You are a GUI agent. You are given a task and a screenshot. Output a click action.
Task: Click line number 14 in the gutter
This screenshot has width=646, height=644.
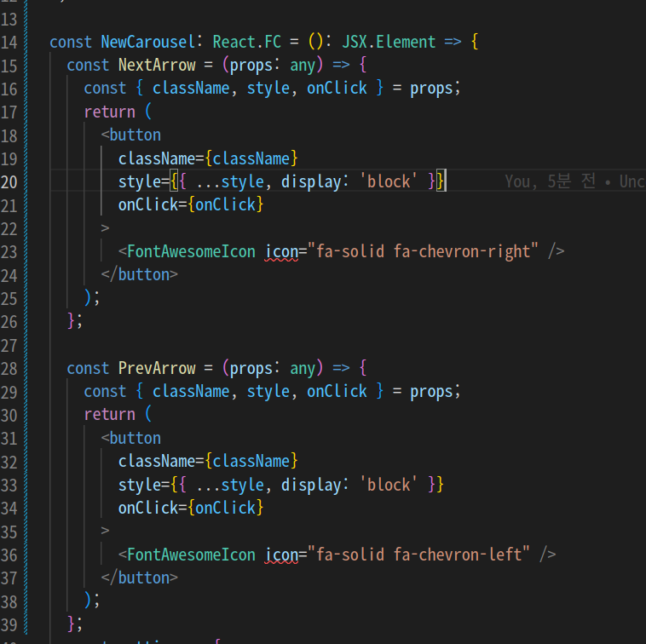9,43
